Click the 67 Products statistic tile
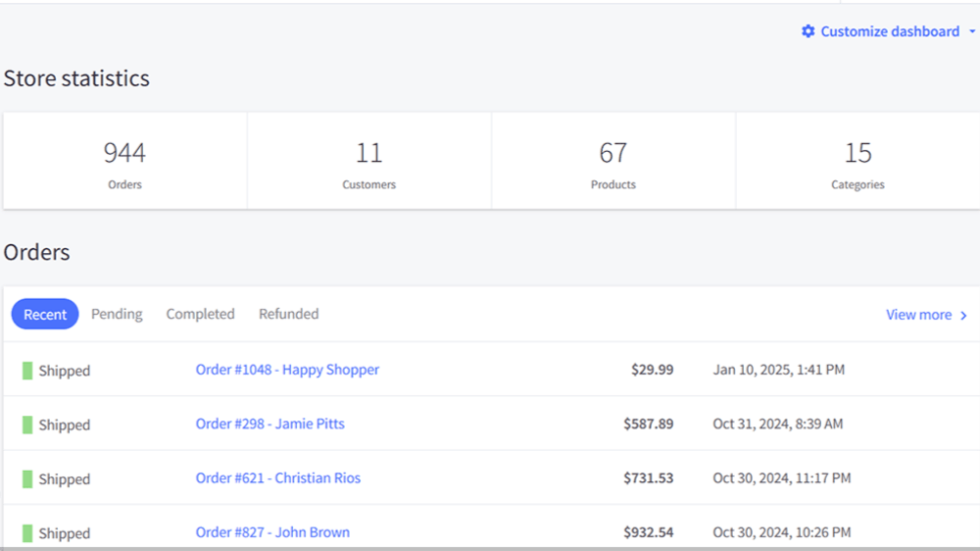The height and width of the screenshot is (551, 980). 613,161
